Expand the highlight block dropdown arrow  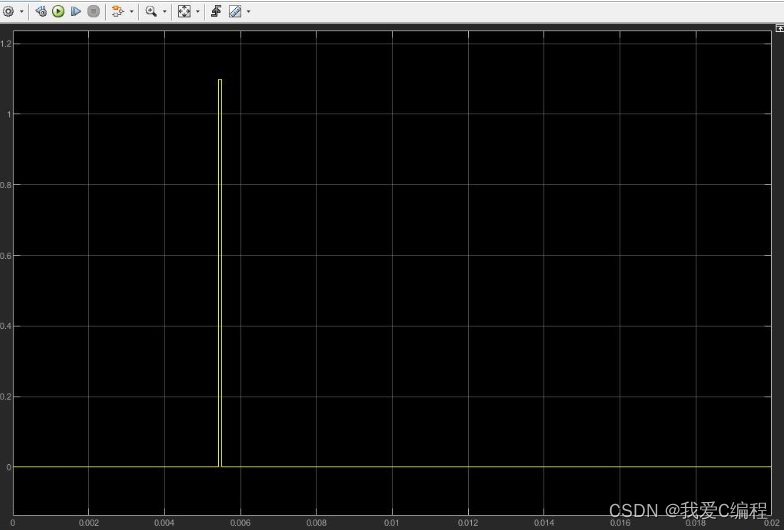tap(132, 12)
